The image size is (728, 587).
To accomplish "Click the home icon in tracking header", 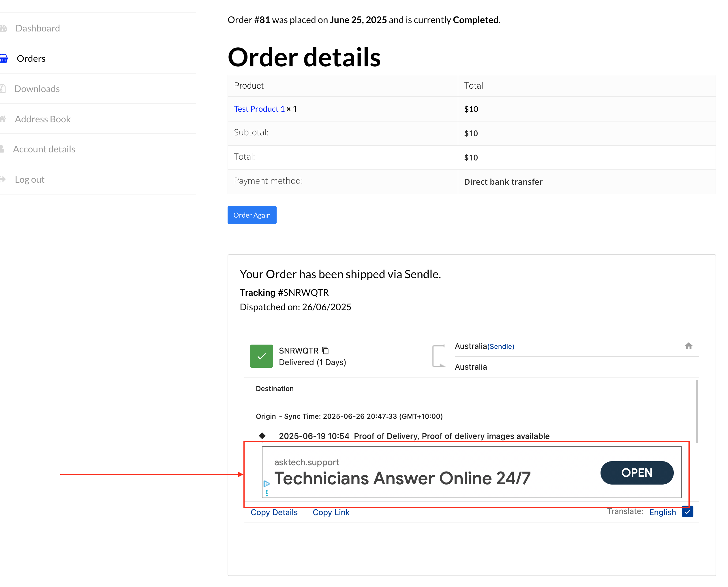I will click(x=688, y=346).
